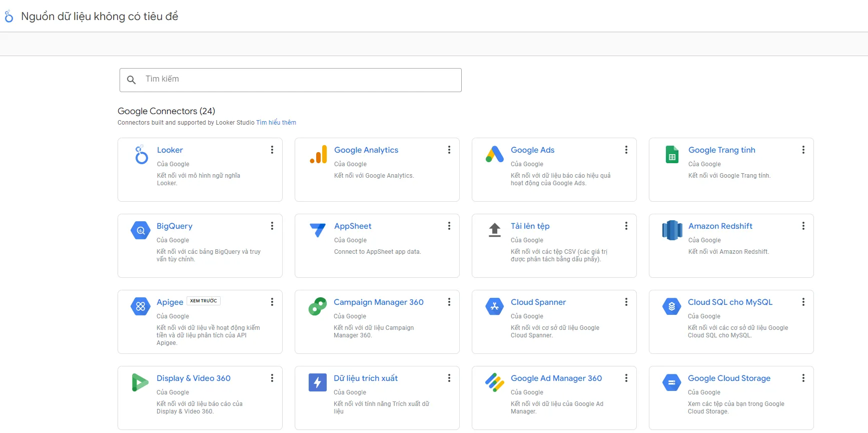The height and width of the screenshot is (433, 868).
Task: Choose the Dữ liệu trích xuất title
Action: [x=366, y=378]
